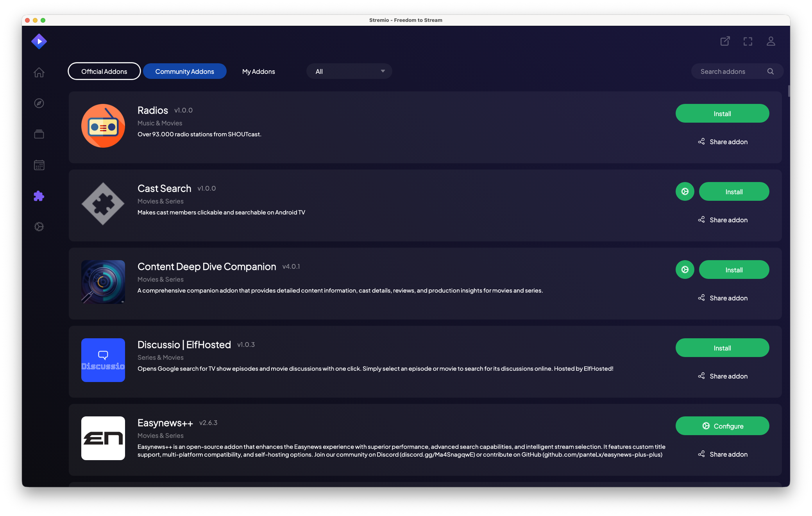Open the Calendar icon in sidebar
This screenshot has width=812, height=516.
(x=39, y=165)
